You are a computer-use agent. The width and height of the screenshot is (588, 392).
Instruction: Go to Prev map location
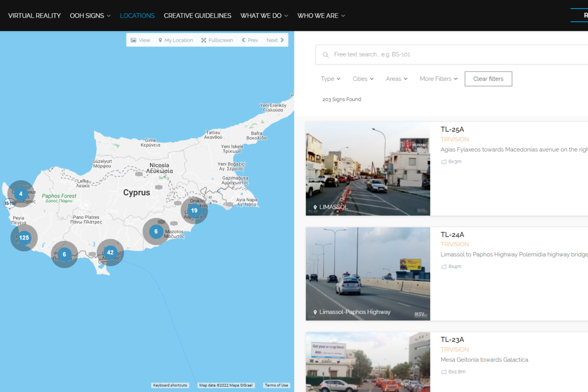(250, 40)
